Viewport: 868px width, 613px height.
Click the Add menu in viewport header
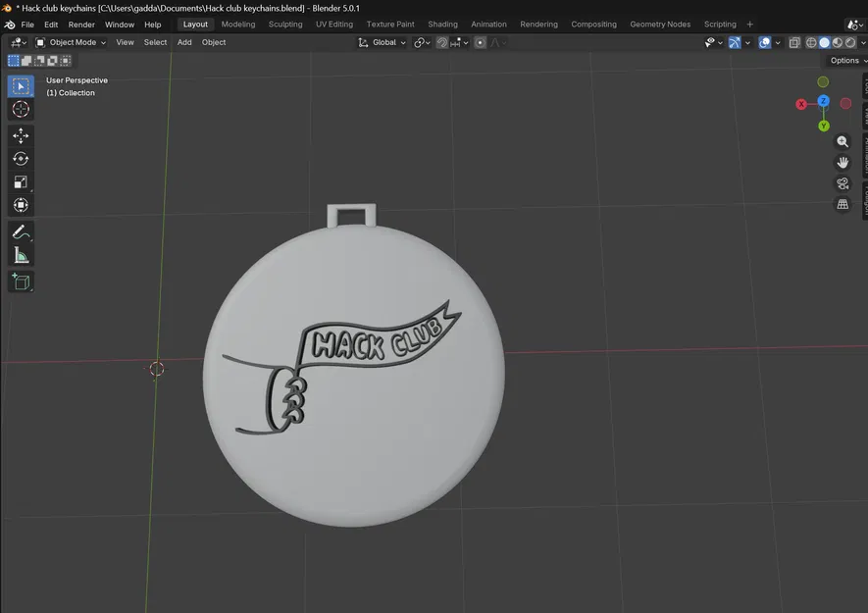tap(184, 42)
